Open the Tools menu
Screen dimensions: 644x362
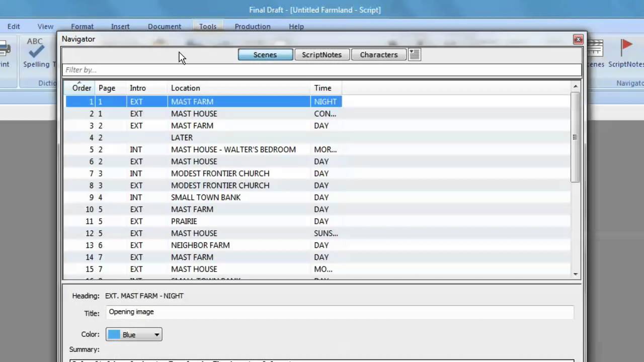208,27
